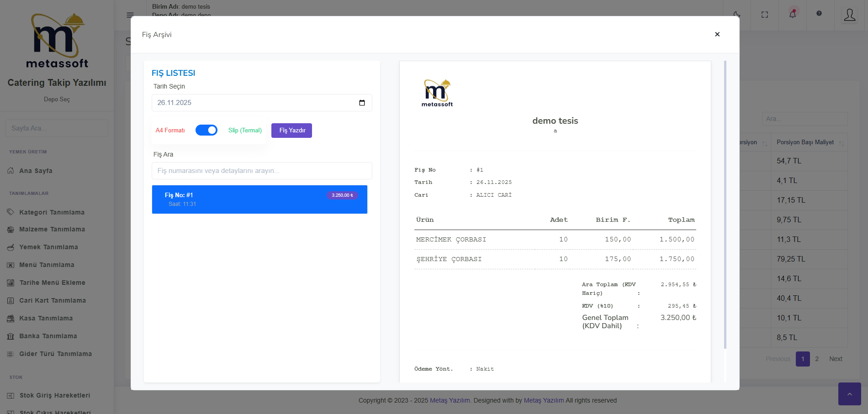The height and width of the screenshot is (414, 868).
Task: Select receipt Fiş No: #1 in list
Action: [259, 199]
